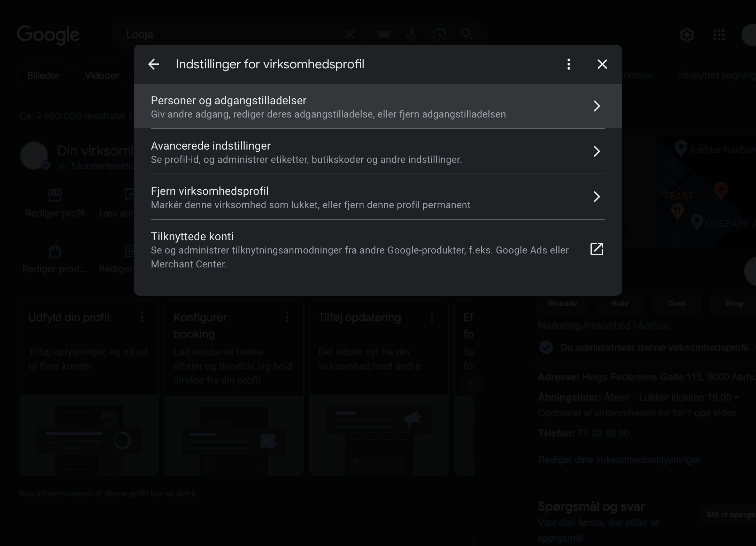The height and width of the screenshot is (546, 756).
Task: Click external link icon for Tilknyttede konti
Action: pyautogui.click(x=597, y=249)
